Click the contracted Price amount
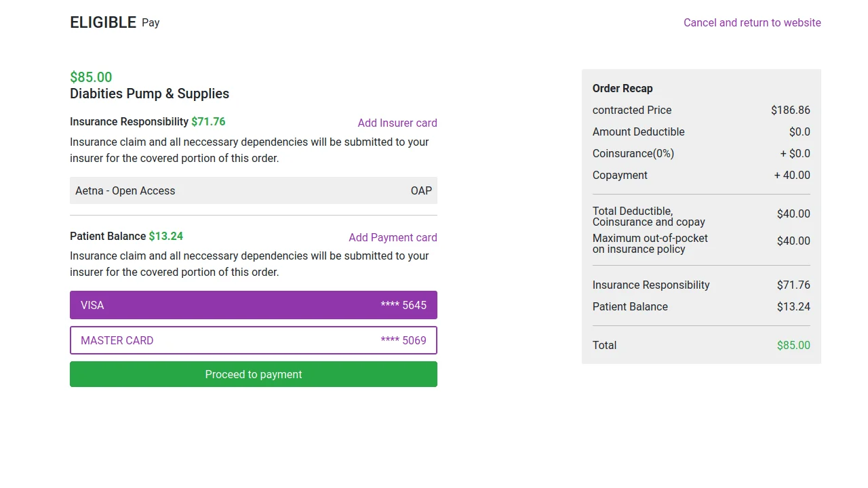 (791, 110)
